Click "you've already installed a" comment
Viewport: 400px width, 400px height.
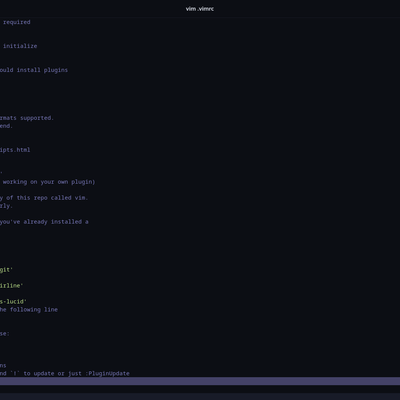pos(44,222)
